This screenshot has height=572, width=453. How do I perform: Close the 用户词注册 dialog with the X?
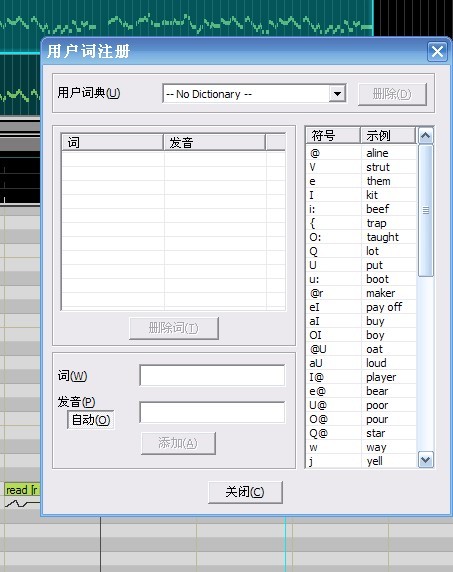coord(437,52)
